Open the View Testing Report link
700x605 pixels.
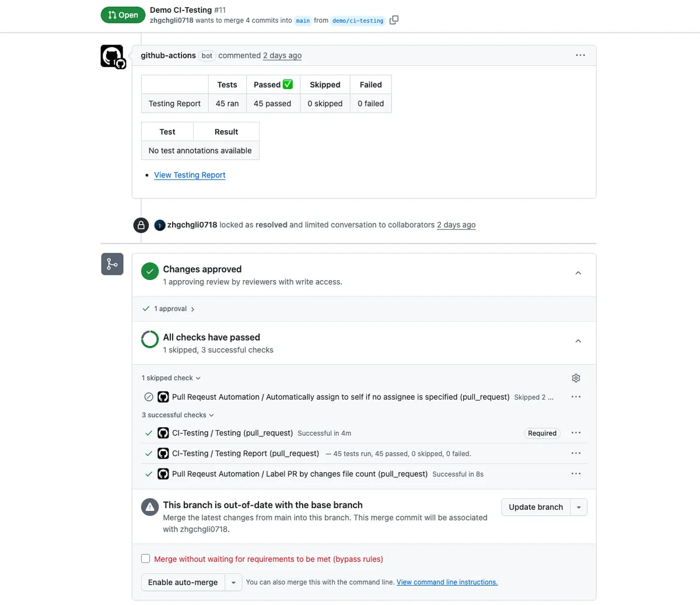(190, 175)
